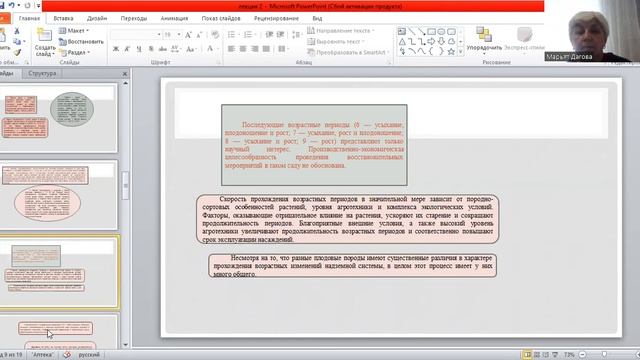Select the slide thumbnail with pink oval

(58, 195)
